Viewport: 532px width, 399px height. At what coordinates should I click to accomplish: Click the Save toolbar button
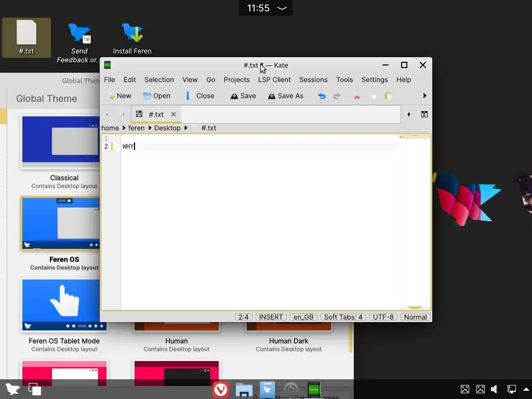243,96
